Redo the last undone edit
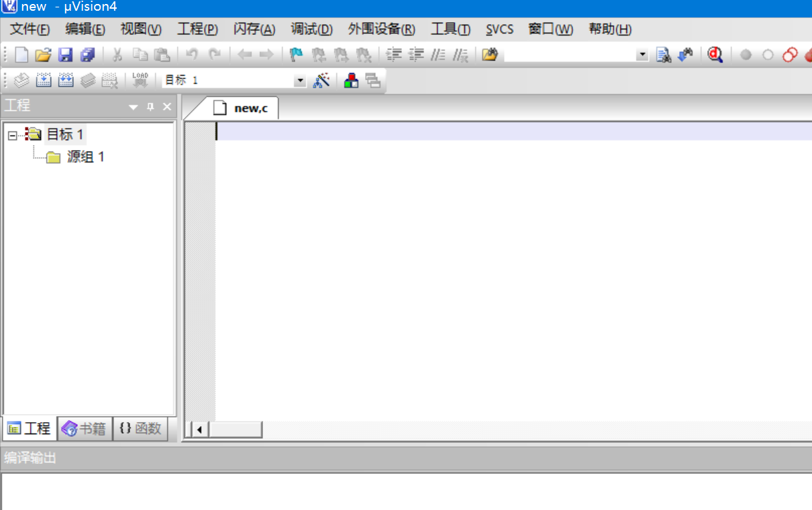Viewport: 812px width, 510px height. pos(214,55)
